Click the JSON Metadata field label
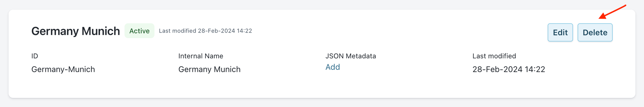Image resolution: width=644 pixels, height=107 pixels. click(x=350, y=56)
